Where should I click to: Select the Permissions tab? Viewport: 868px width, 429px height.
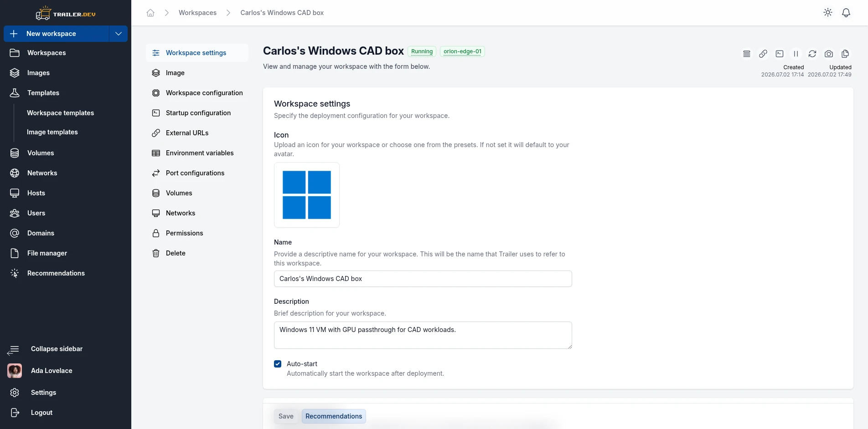[x=197, y=233]
